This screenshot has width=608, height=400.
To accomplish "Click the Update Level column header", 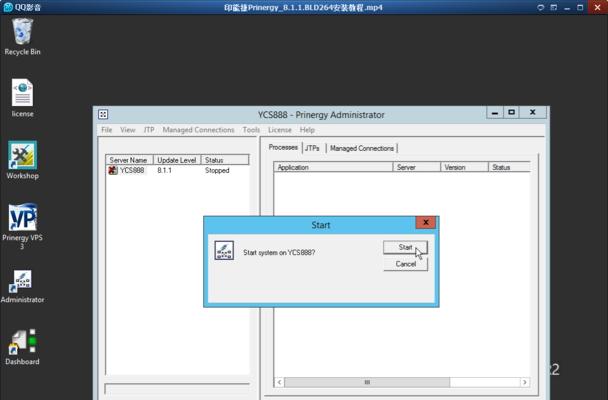I will coord(177,160).
